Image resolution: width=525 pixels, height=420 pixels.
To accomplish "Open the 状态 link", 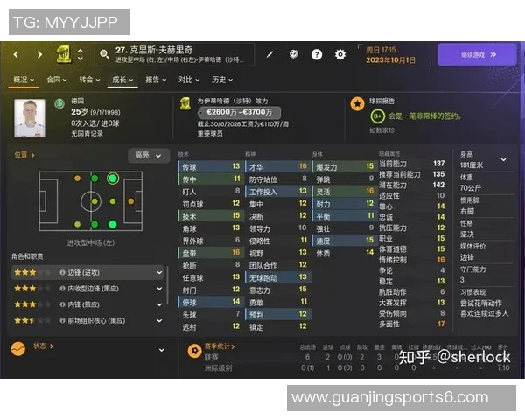I will [x=43, y=346].
